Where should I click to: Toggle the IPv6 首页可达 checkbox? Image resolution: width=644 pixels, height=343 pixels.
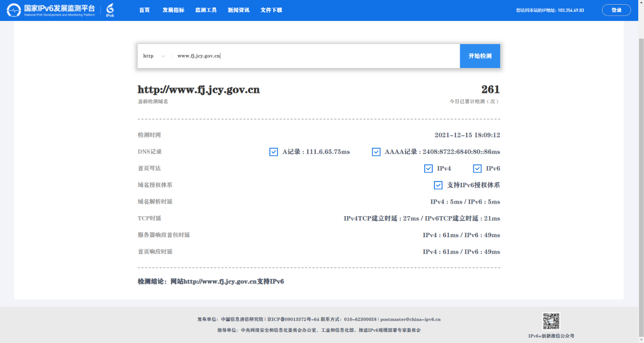pyautogui.click(x=477, y=168)
